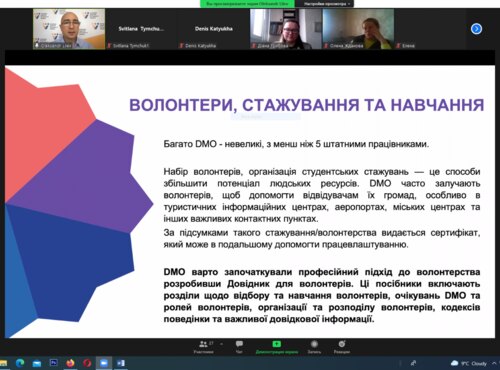Image resolution: width=500 pixels, height=370 pixels.
Task: Open the Mail app from the taskbar
Action: click(37, 363)
